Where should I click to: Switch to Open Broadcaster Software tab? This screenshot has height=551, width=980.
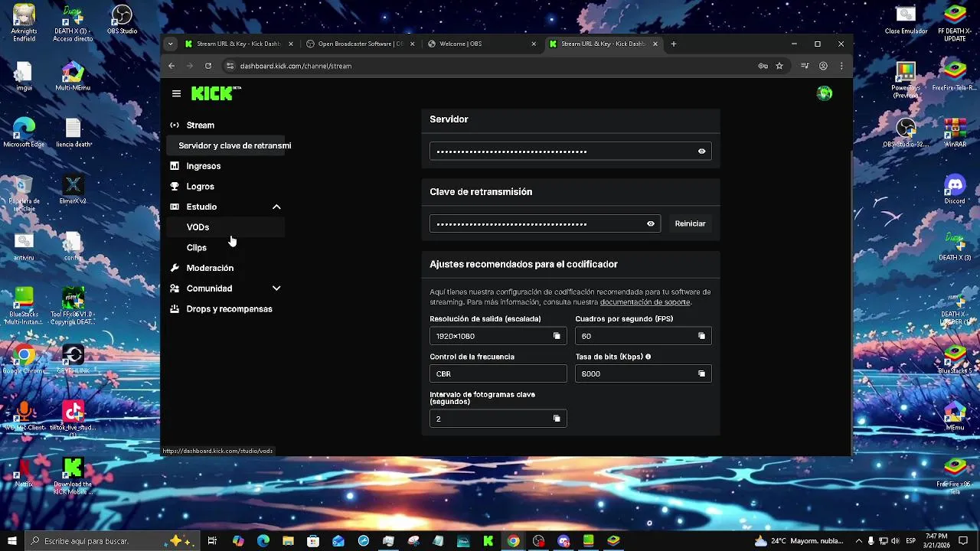click(x=360, y=44)
